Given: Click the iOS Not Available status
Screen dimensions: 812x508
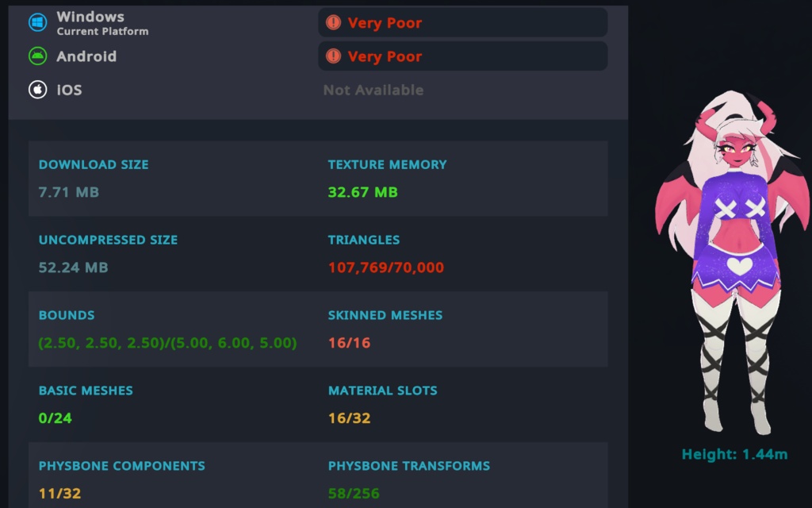Looking at the screenshot, I should point(373,90).
